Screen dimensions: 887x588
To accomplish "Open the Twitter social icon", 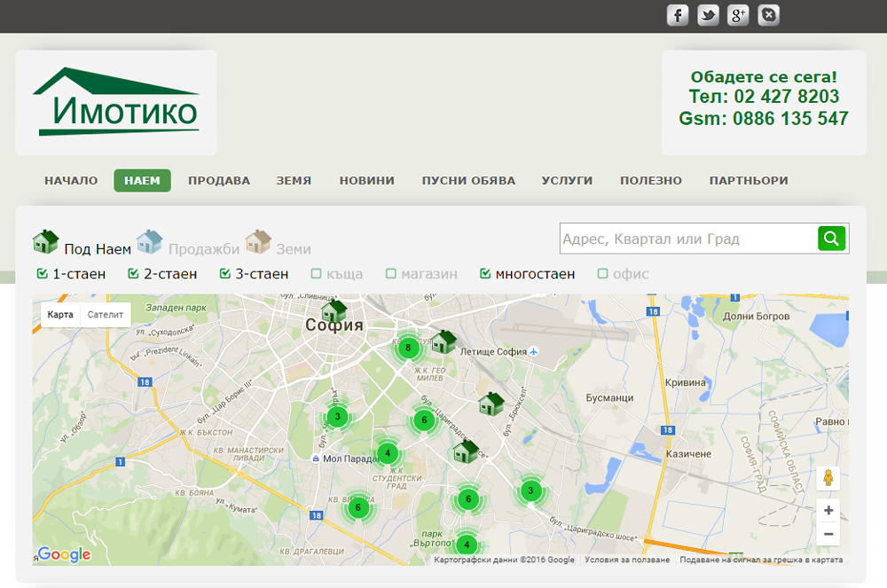I will (x=708, y=15).
